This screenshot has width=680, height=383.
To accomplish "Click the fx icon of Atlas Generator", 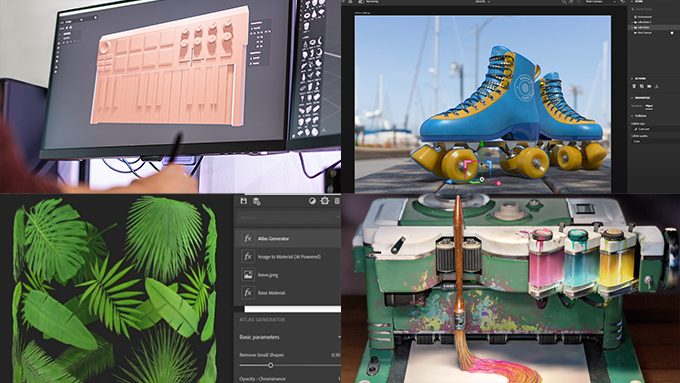I will pos(248,238).
